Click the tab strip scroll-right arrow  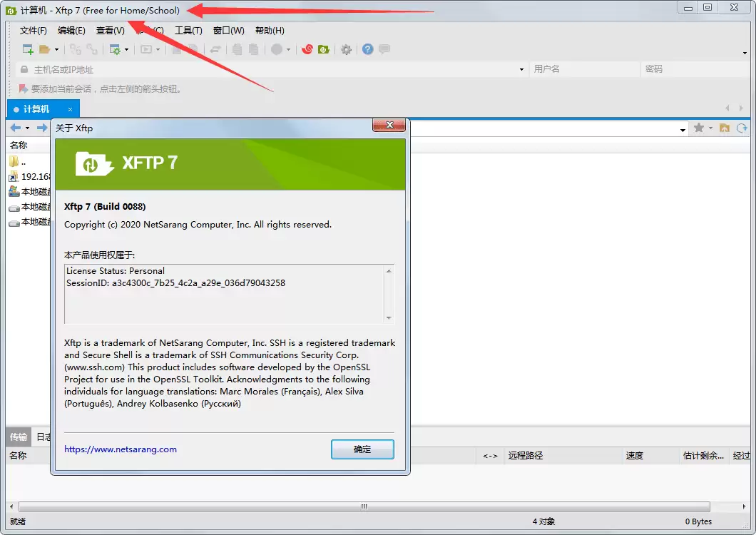click(x=741, y=108)
